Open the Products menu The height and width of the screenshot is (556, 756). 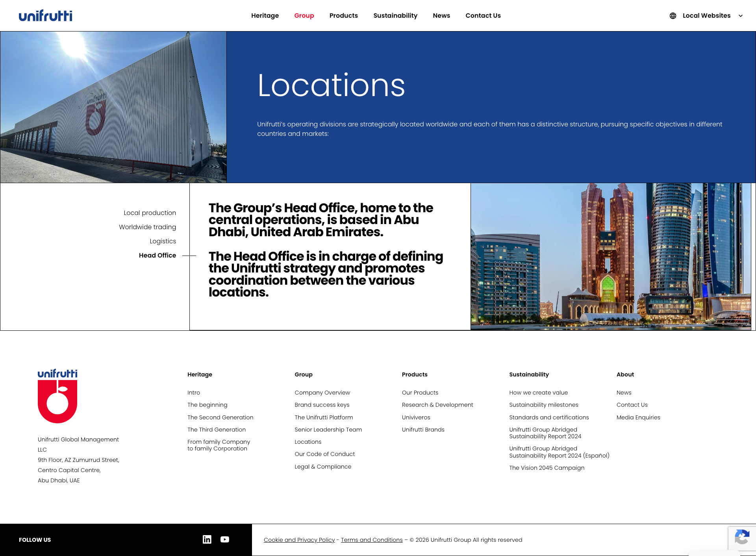pyautogui.click(x=344, y=16)
